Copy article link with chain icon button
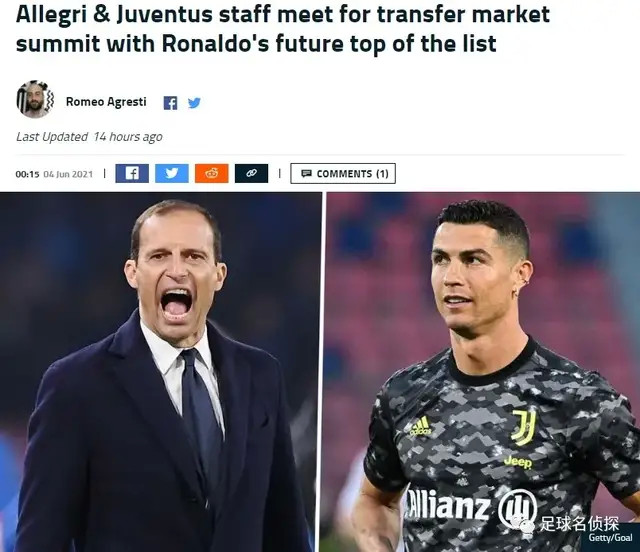The image size is (640, 552). tap(251, 174)
